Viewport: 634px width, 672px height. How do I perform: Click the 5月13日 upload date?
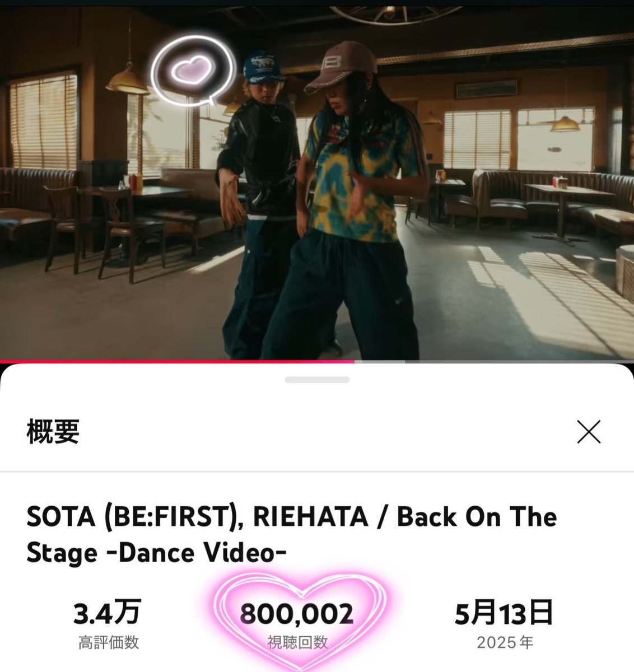504,613
